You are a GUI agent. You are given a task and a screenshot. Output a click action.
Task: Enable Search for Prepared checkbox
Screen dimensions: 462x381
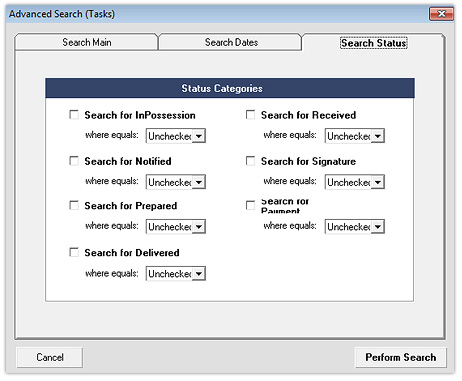click(x=74, y=205)
